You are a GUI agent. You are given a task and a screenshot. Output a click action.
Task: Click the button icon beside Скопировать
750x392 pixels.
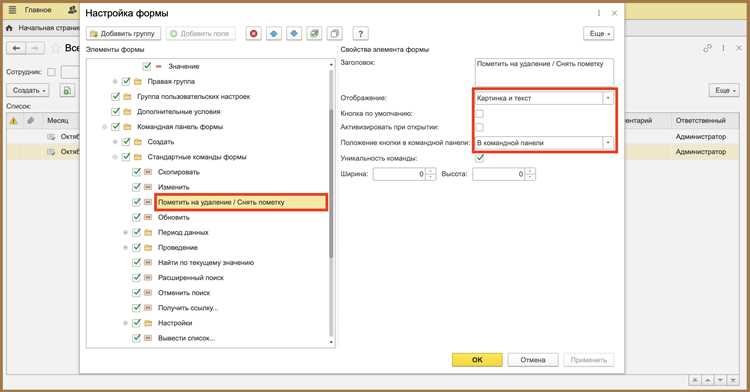click(x=148, y=172)
